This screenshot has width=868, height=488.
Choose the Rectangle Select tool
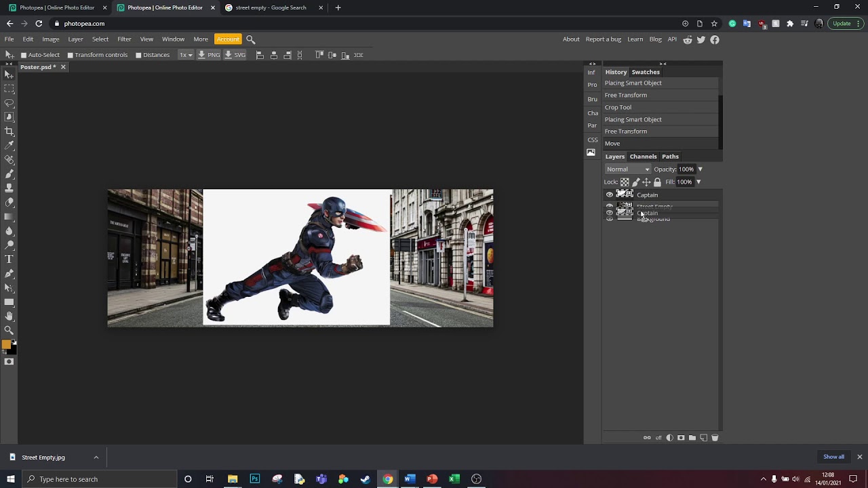[9, 89]
